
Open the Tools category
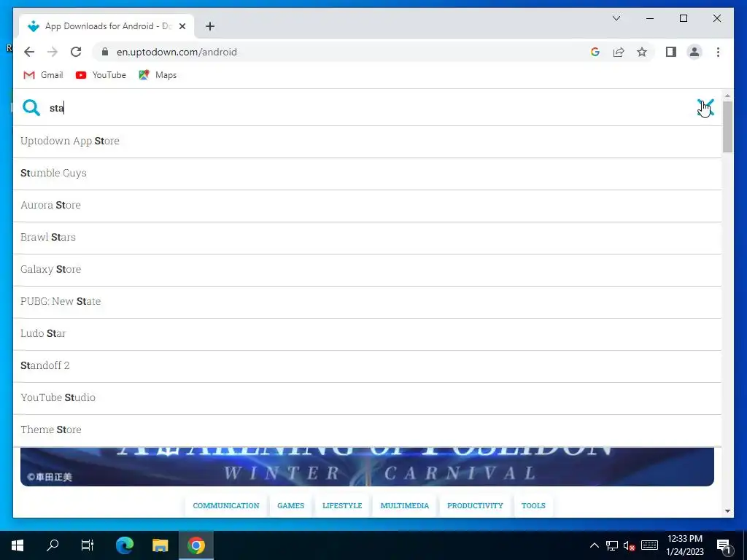coord(533,506)
